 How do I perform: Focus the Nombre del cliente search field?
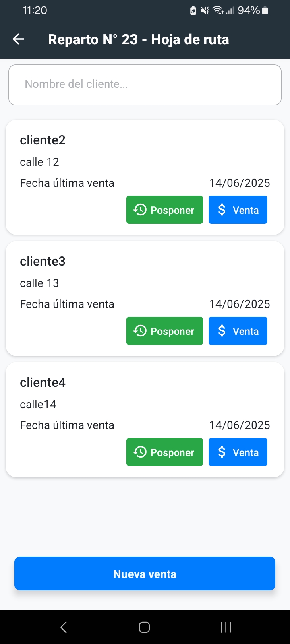point(145,85)
